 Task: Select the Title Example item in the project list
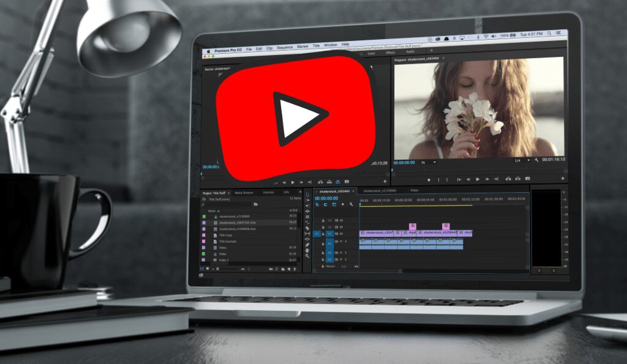coord(229,241)
